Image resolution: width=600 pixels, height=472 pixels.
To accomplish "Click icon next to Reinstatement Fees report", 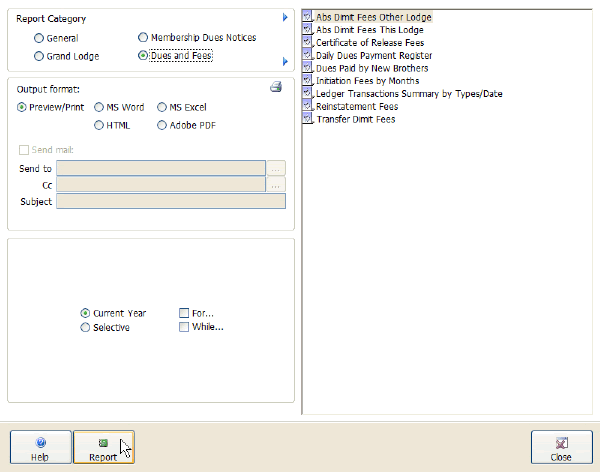I will coord(308,106).
